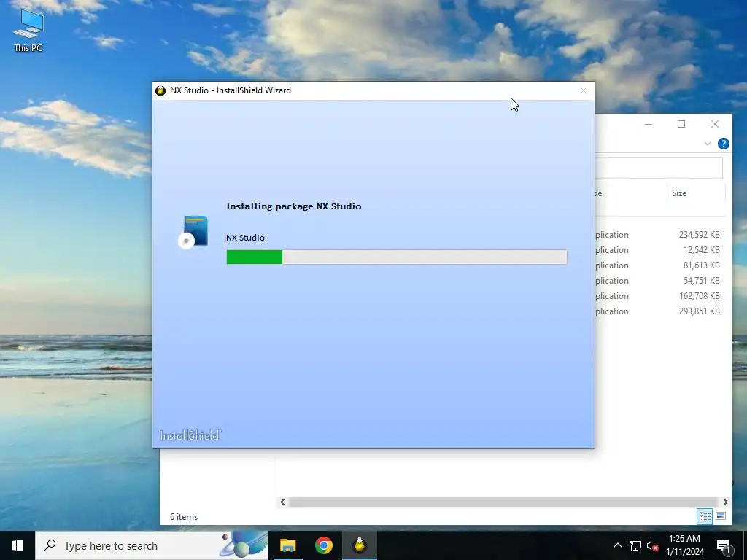This screenshot has width=747, height=560.
Task: Click the horizontal scrollbar right arrow
Action: 725,502
